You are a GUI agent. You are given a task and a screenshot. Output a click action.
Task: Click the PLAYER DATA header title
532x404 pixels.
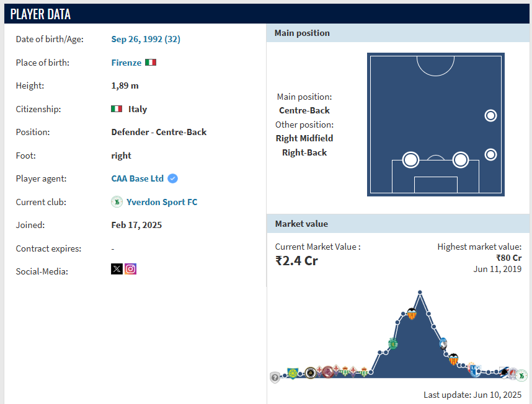(40, 14)
